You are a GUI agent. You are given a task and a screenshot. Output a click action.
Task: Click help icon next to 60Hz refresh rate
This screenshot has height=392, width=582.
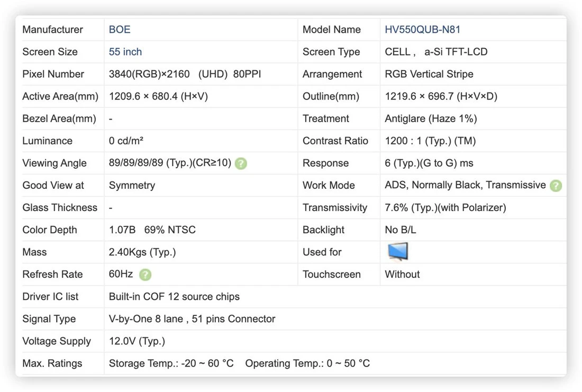[x=145, y=275]
